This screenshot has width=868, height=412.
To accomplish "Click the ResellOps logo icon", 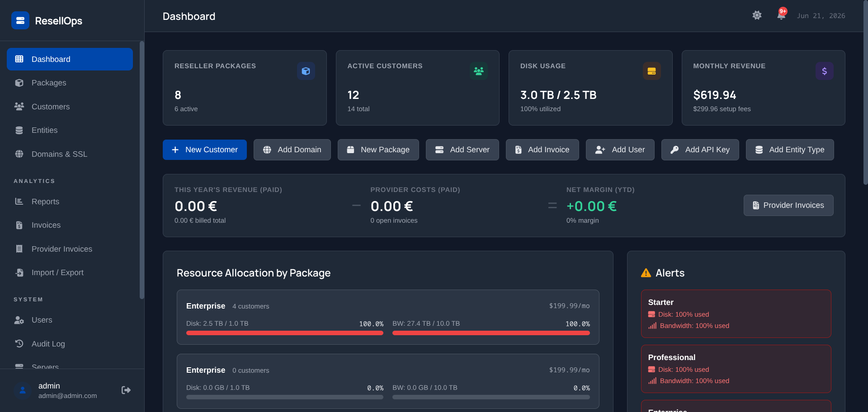I will [x=20, y=20].
